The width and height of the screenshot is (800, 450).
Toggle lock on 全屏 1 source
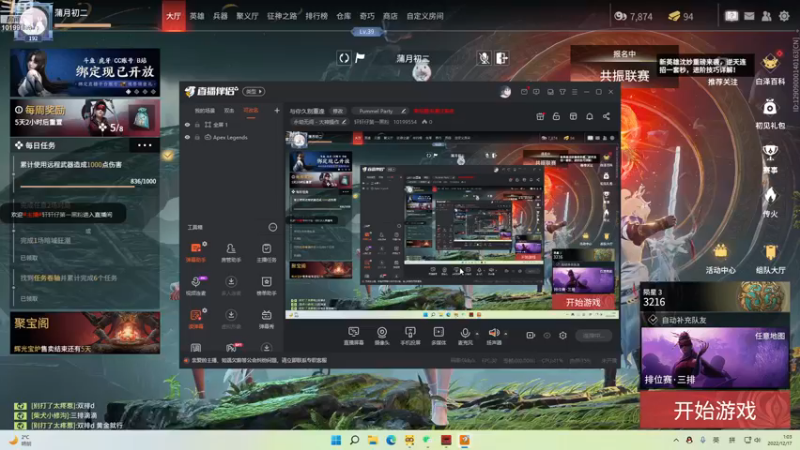pyautogui.click(x=197, y=124)
